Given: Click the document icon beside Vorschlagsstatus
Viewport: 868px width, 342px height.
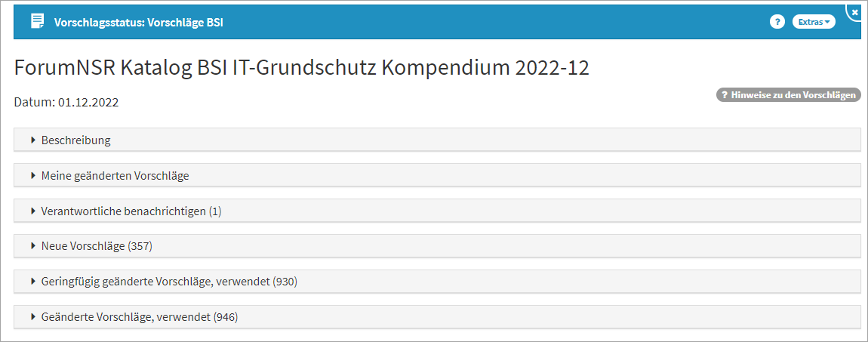Looking at the screenshot, I should 37,21.
